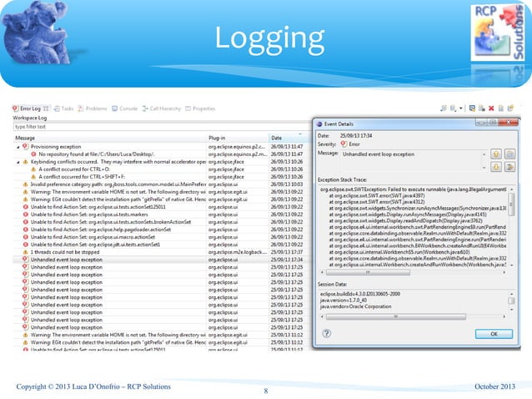Click Session Data horizontal scrollbar thumb
Screen dimensions: 532x399
tap(395, 316)
